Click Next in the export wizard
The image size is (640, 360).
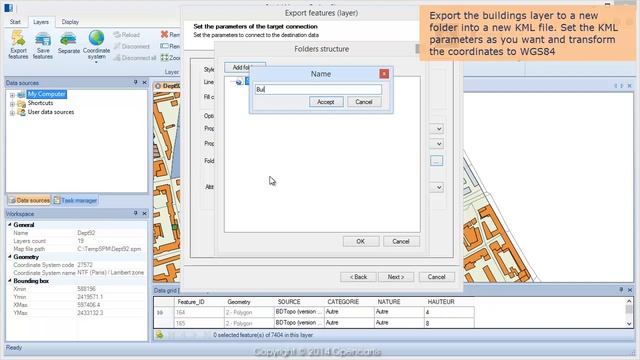click(x=396, y=277)
